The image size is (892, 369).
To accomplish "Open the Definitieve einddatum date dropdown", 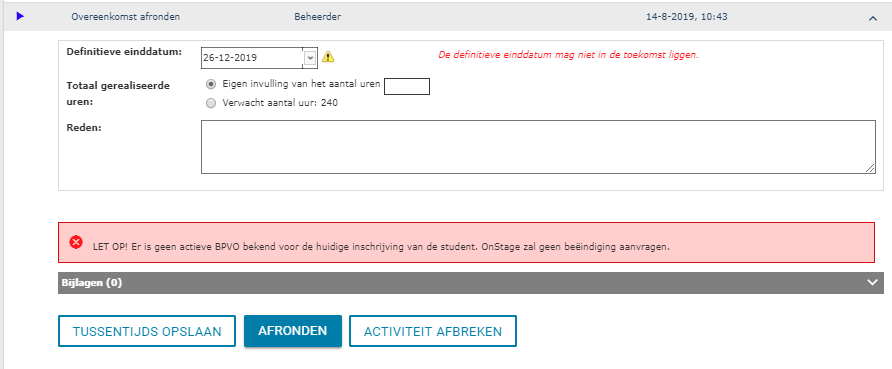I will pyautogui.click(x=310, y=57).
